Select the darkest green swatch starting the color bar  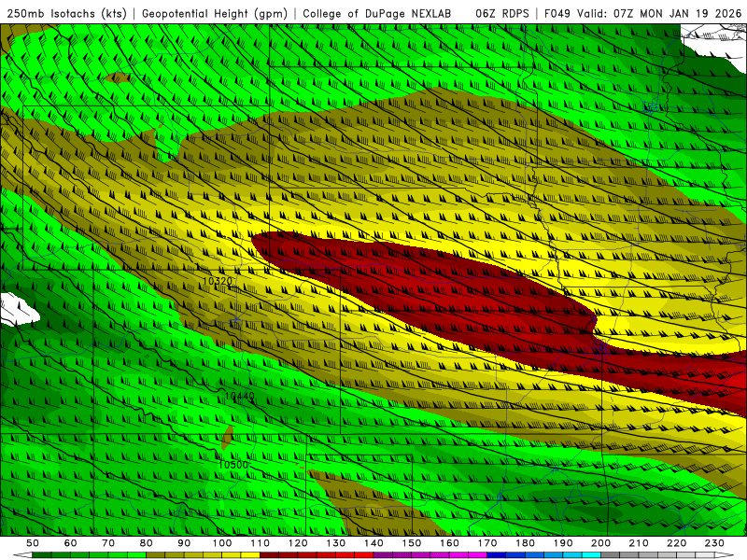42,555
